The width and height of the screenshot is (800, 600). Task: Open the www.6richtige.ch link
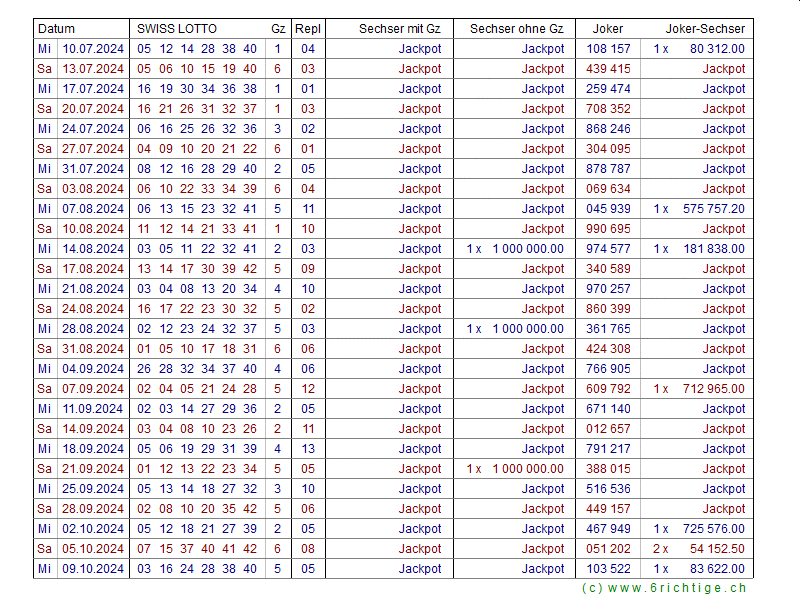tap(663, 588)
